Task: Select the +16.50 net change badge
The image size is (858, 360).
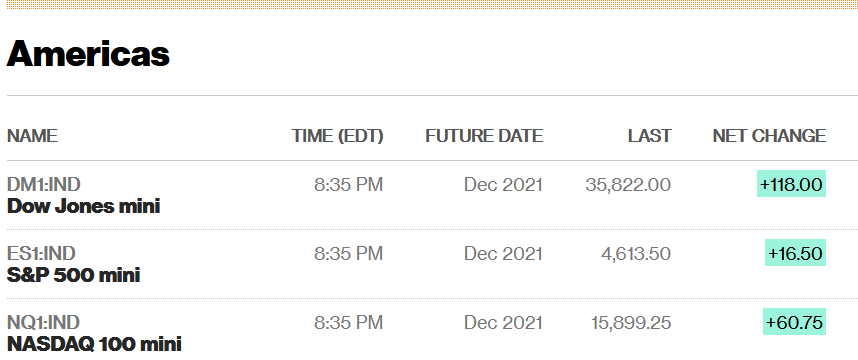Action: (x=795, y=253)
